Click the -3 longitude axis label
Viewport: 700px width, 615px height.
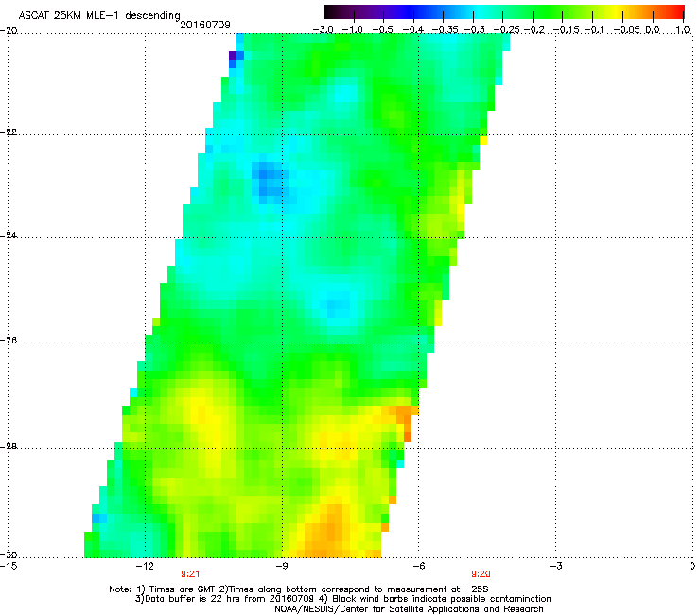click(x=555, y=567)
